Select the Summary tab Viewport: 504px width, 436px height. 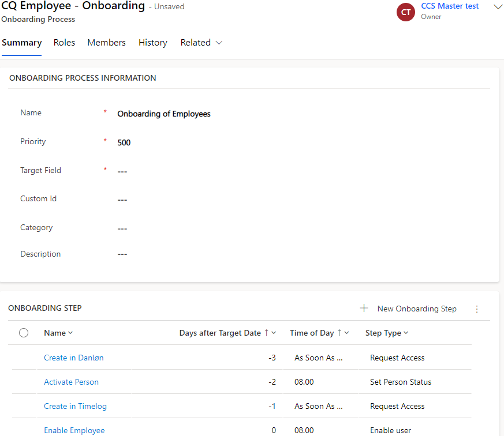pos(21,43)
